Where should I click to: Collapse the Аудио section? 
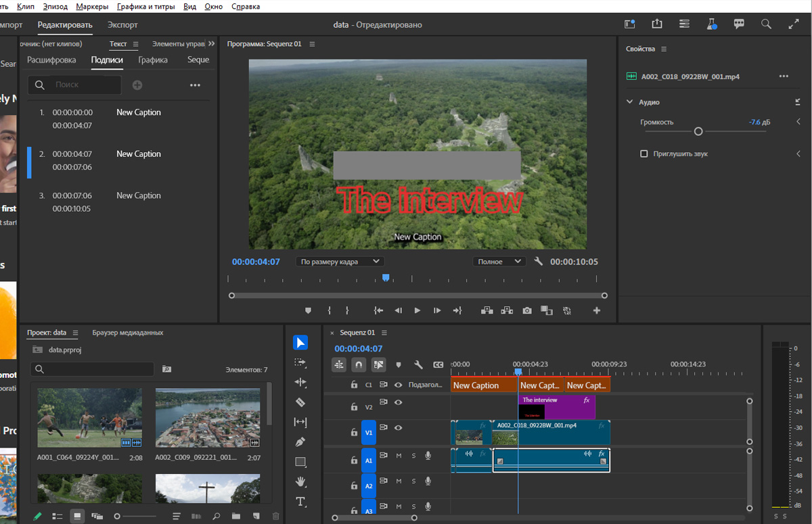(630, 102)
